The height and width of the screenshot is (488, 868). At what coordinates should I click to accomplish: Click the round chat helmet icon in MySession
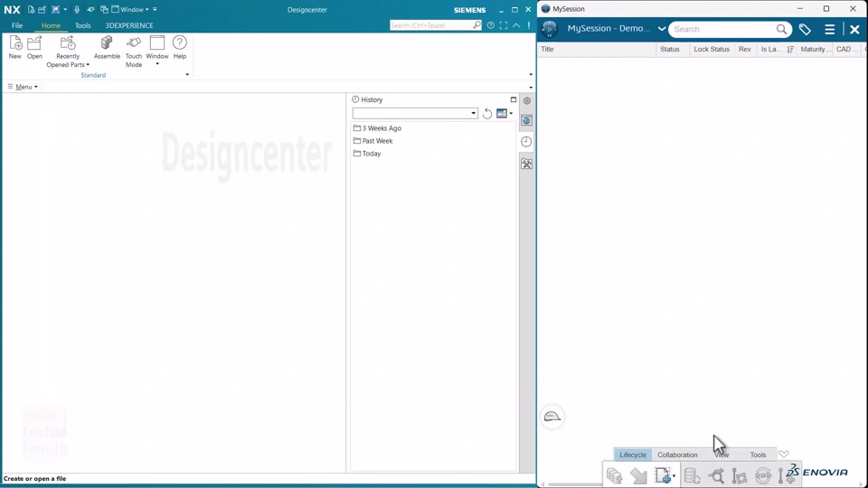pos(552,417)
